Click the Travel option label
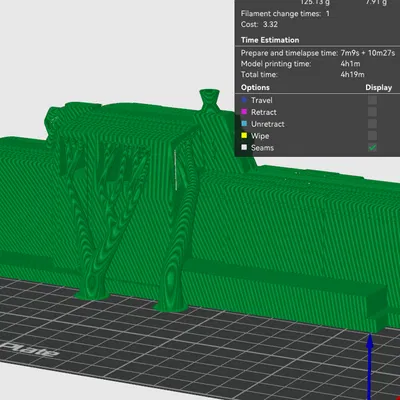400x400 pixels. coord(262,100)
